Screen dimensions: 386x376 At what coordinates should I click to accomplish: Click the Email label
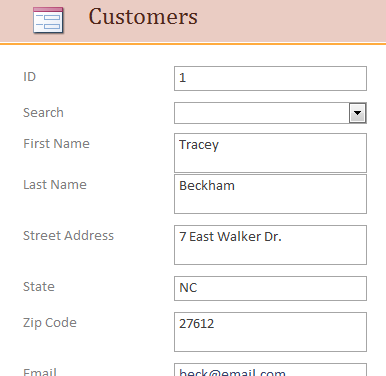coord(40,372)
